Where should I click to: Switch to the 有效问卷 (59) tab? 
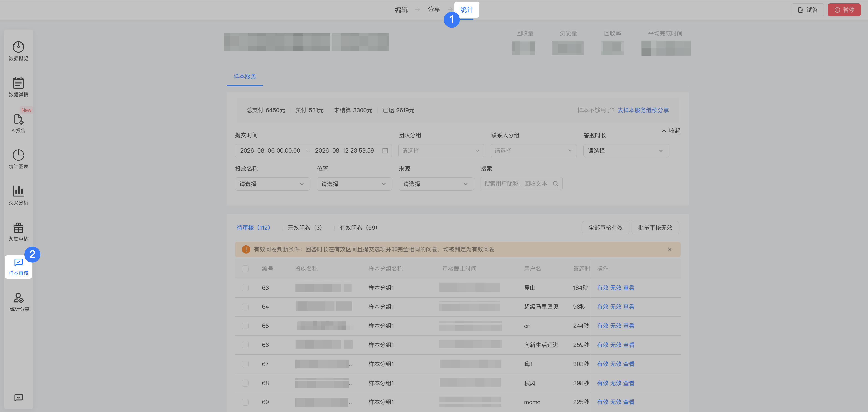358,228
